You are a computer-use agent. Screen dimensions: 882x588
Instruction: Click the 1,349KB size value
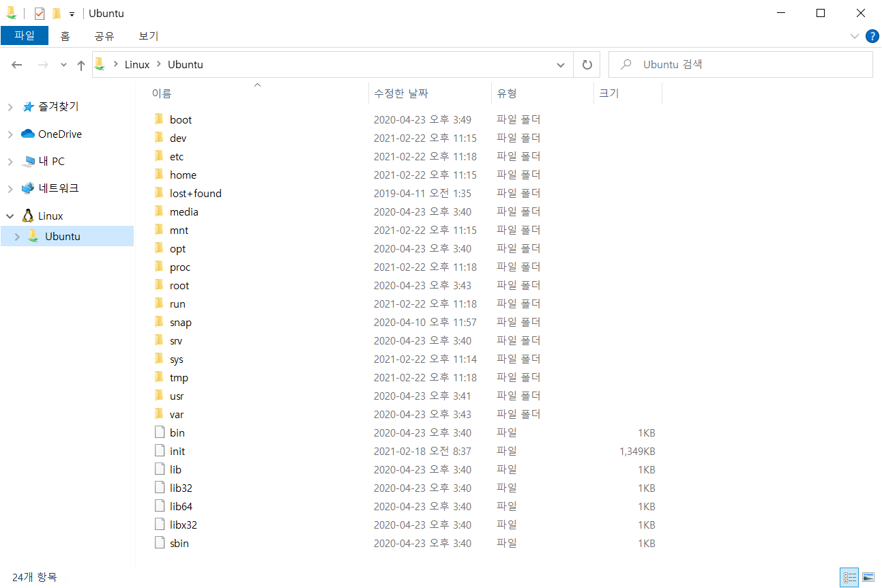coord(637,451)
